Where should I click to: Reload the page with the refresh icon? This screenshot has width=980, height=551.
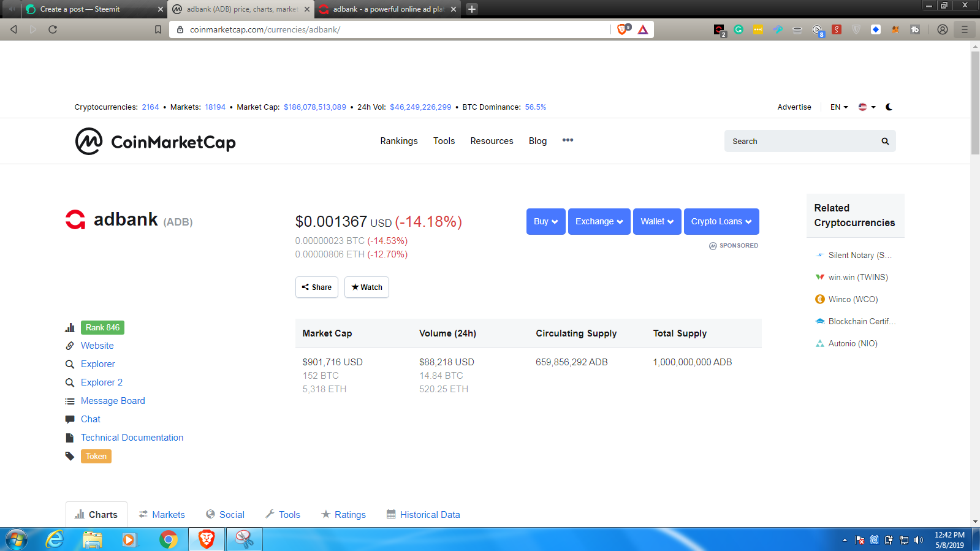pyautogui.click(x=53, y=29)
